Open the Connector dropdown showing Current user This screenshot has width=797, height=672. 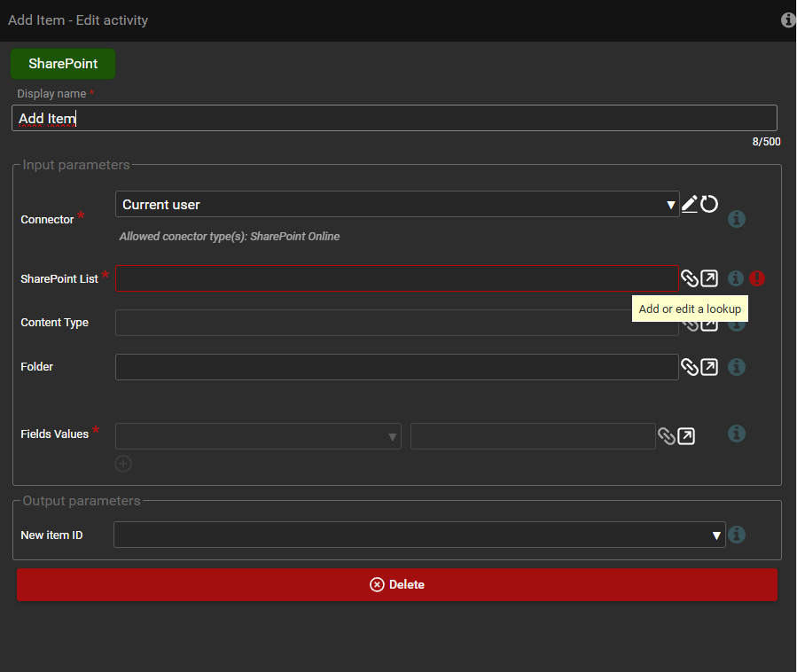point(396,205)
